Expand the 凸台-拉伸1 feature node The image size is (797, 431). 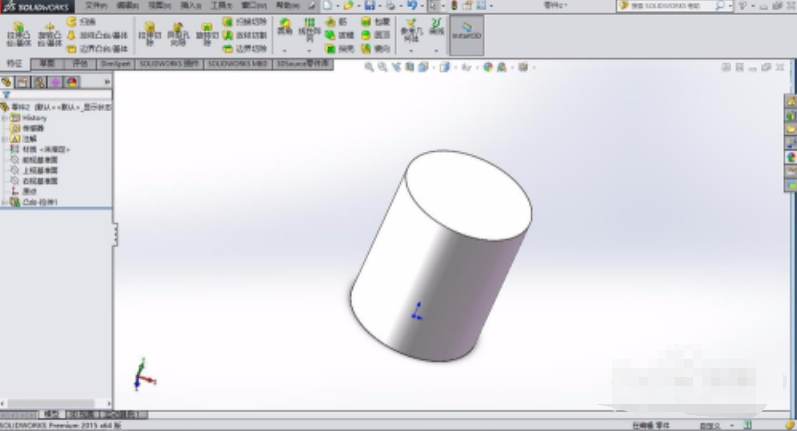5,202
